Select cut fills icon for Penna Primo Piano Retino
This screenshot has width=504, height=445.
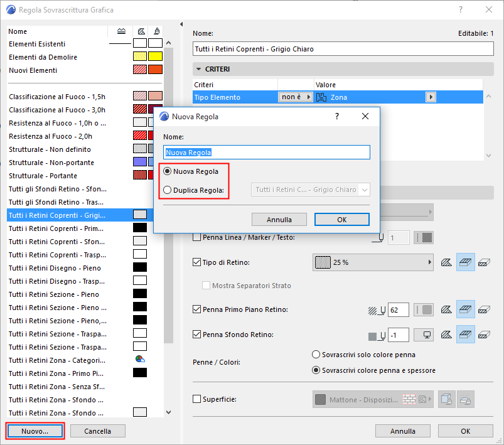click(x=484, y=309)
